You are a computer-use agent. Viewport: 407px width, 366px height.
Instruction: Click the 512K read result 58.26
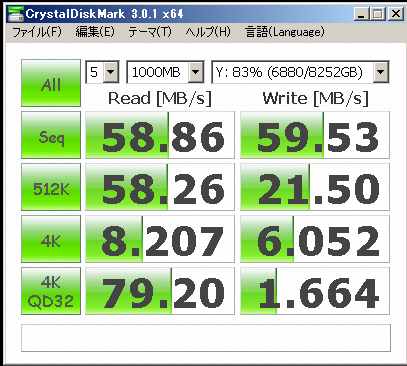160,187
